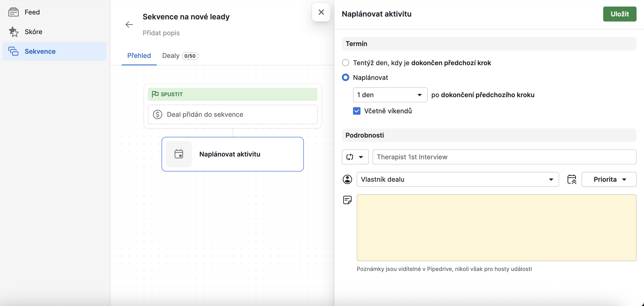Open the Priorita dropdown
The height and width of the screenshot is (306, 644).
(609, 179)
